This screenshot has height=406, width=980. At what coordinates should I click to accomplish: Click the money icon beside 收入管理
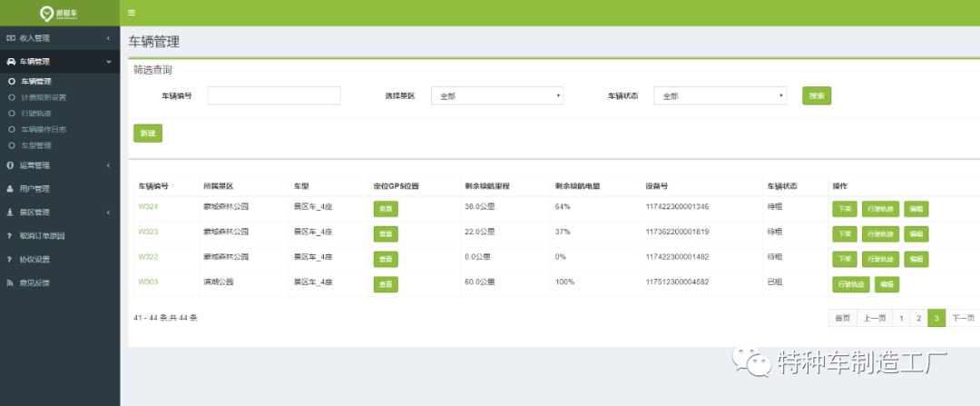[x=10, y=38]
